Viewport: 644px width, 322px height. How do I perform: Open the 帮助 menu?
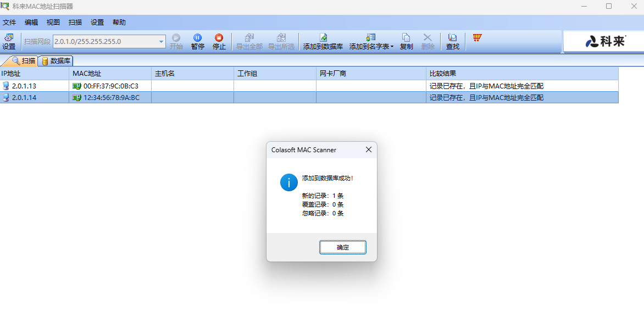pos(119,23)
